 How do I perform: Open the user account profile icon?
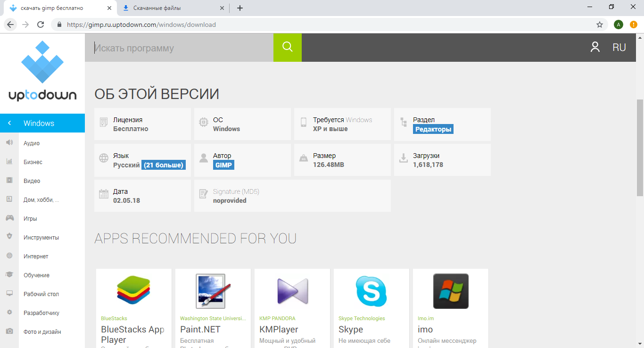[595, 47]
